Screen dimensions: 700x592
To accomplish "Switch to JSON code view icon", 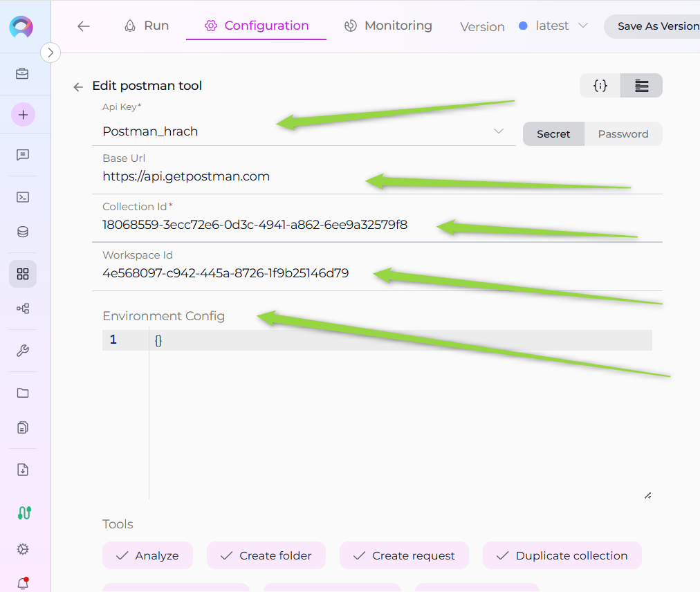I will 600,85.
